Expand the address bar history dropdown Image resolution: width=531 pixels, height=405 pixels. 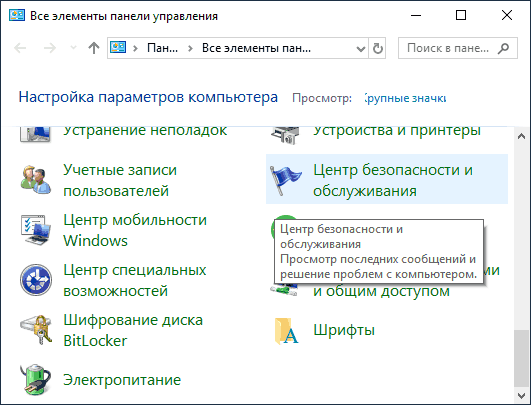pos(361,49)
